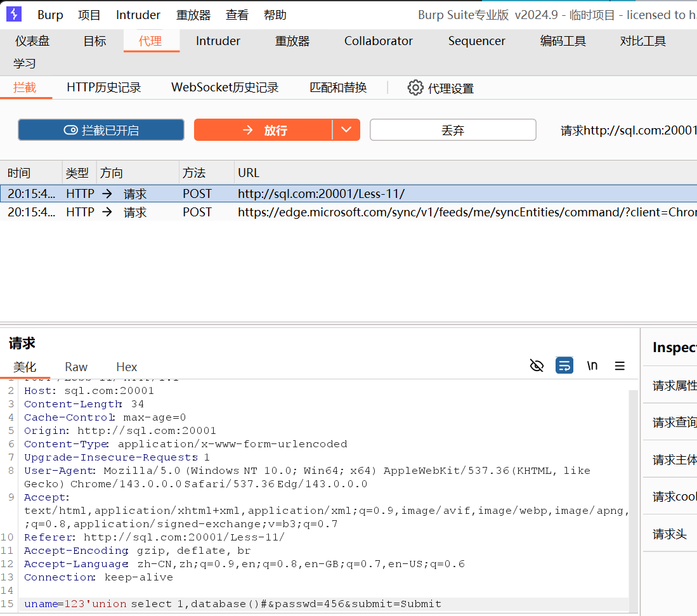The width and height of the screenshot is (697, 616).
Task: Switch to the Intruder main tab
Action: (x=218, y=41)
